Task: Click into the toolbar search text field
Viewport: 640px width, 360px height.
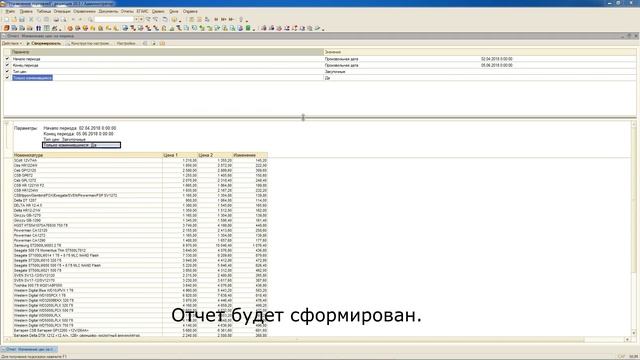Action: (x=114, y=20)
